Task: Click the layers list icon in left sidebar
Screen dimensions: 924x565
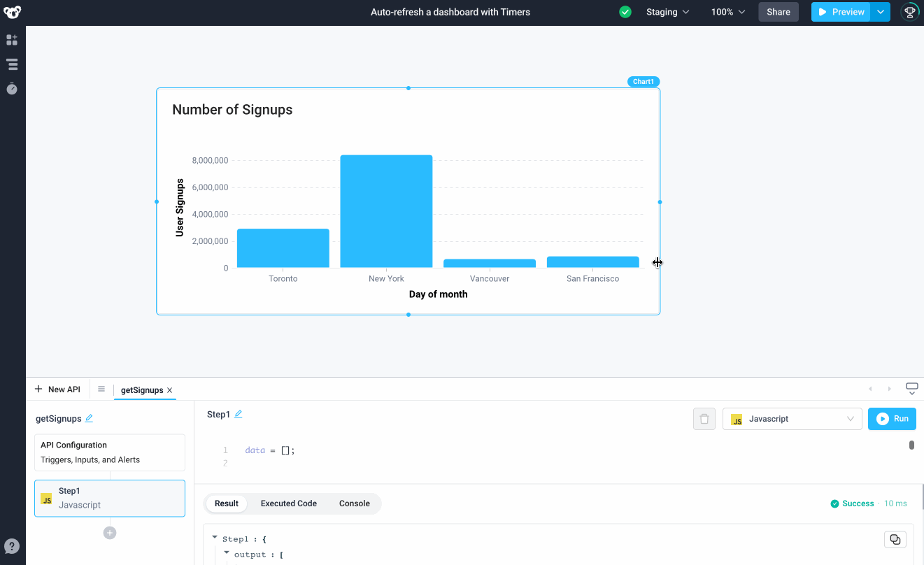Action: (12, 64)
